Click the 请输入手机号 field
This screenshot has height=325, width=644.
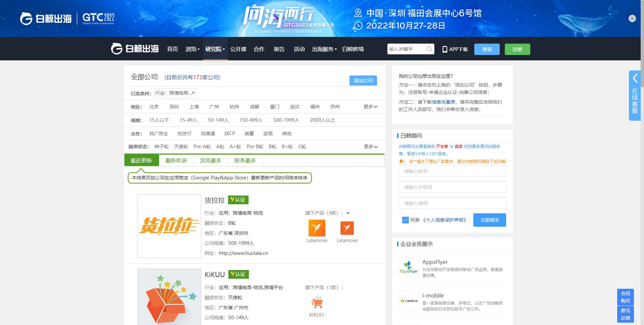click(x=452, y=187)
